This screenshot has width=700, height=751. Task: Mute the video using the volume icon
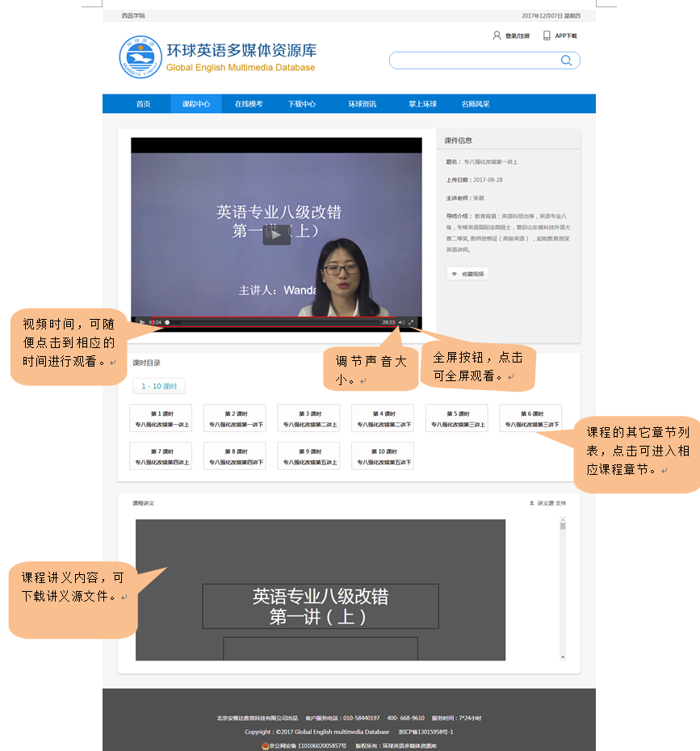coord(401,322)
